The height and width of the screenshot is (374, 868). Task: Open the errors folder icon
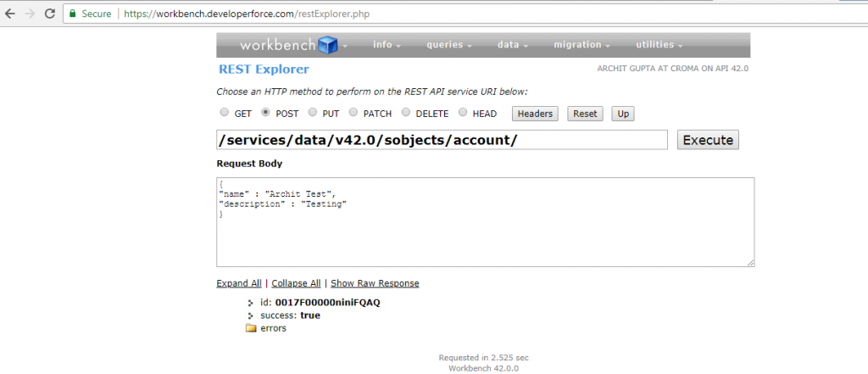click(x=251, y=328)
